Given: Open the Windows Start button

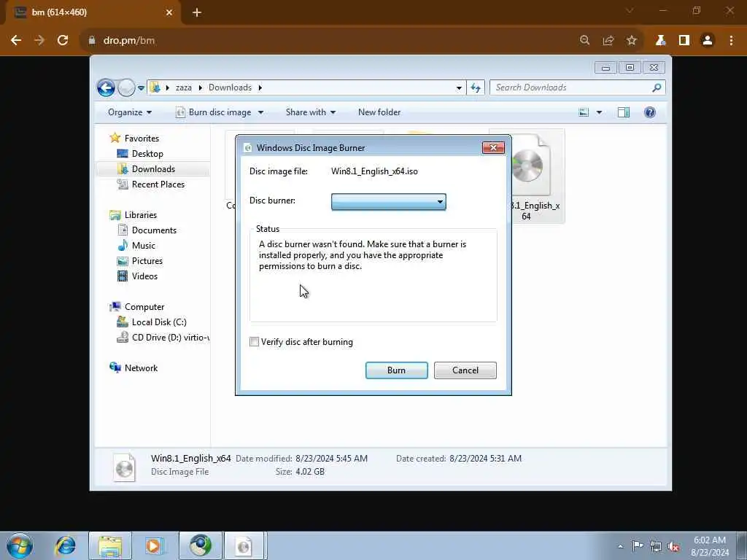Looking at the screenshot, I should pyautogui.click(x=20, y=545).
